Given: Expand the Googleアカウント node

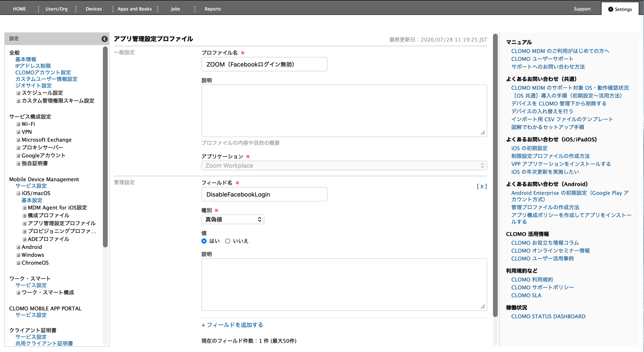Looking at the screenshot, I should (x=18, y=156).
